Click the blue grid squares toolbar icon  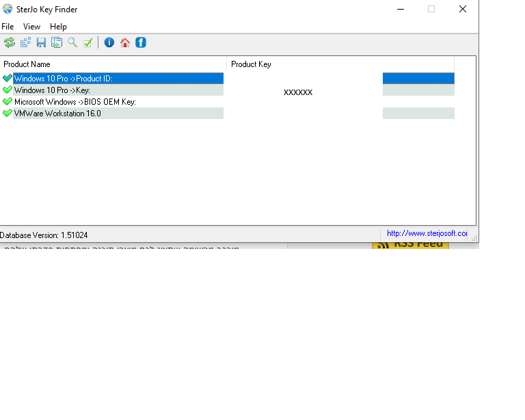tap(25, 42)
